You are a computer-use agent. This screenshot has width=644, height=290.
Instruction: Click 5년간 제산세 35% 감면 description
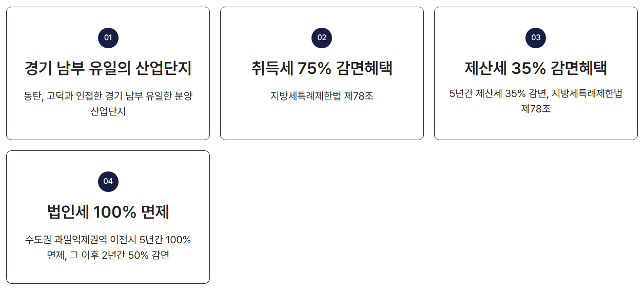536,101
